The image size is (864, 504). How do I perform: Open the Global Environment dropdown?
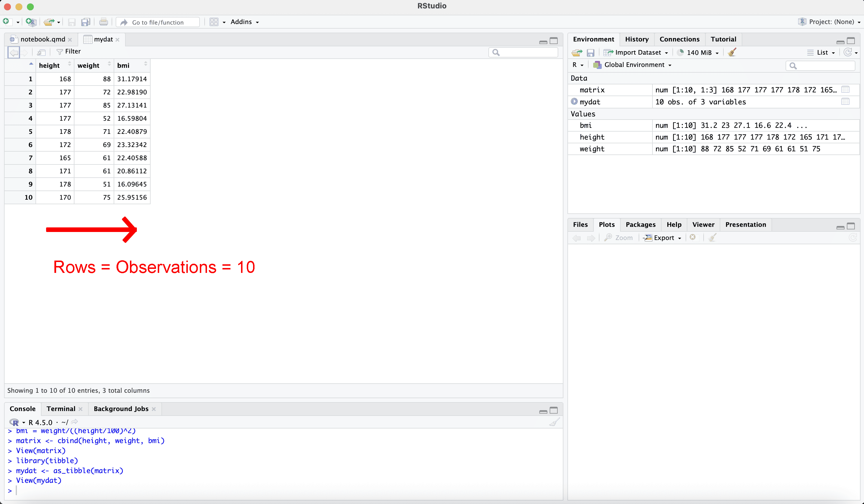(634, 65)
